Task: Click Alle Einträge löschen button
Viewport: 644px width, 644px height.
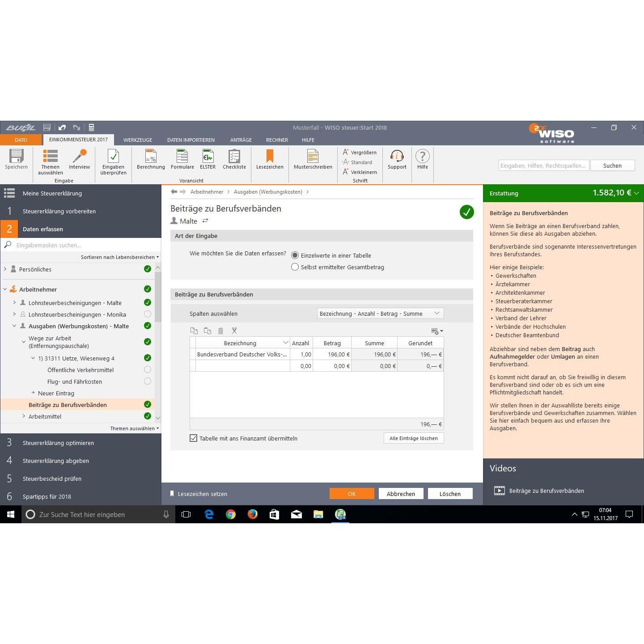Action: (x=414, y=438)
